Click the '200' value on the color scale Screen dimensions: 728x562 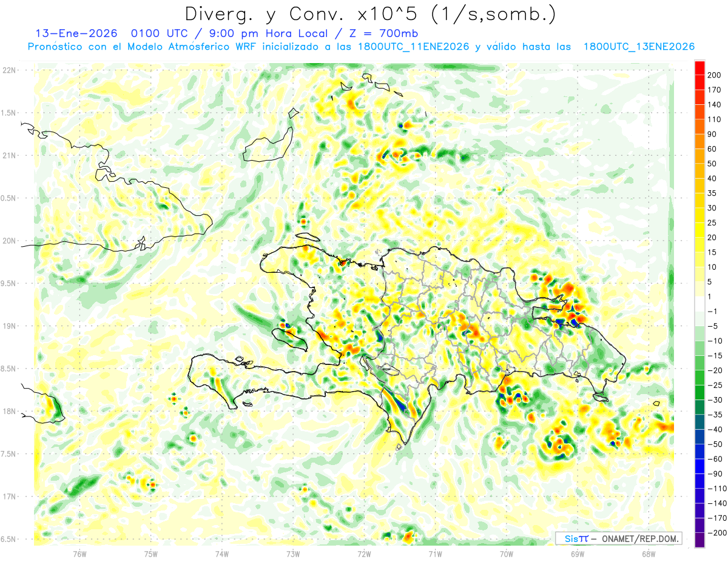(x=714, y=75)
